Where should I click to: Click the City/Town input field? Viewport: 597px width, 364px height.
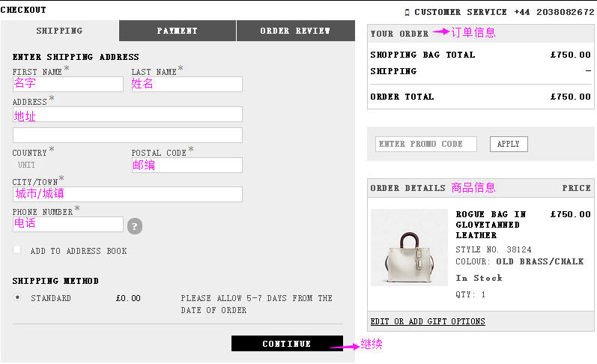127,194
